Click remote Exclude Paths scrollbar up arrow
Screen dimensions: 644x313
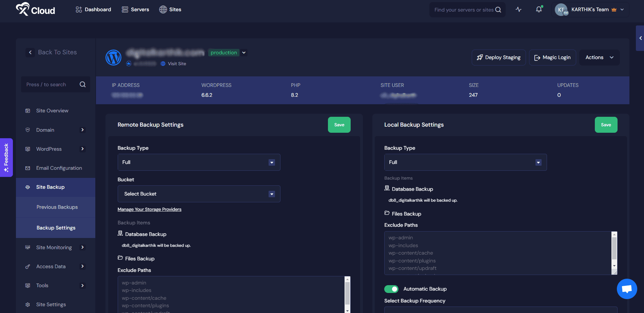[347, 279]
